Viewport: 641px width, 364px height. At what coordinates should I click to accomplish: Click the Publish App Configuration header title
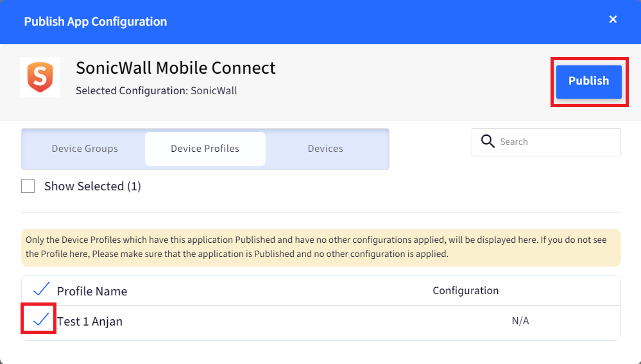[x=96, y=21]
